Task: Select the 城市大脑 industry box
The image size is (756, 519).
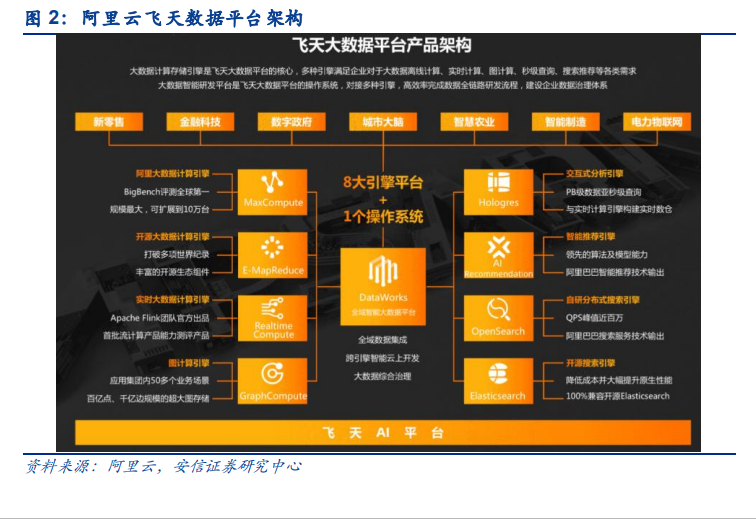Action: pyautogui.click(x=383, y=122)
